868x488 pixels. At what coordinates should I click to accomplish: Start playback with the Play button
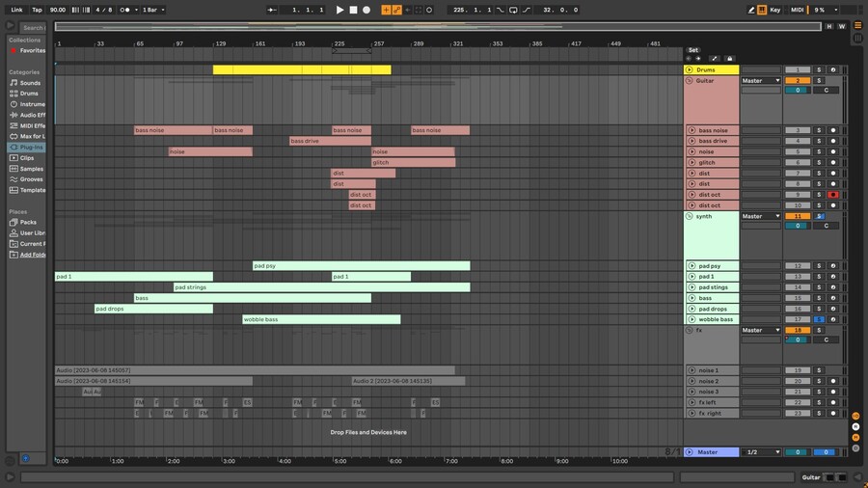339,10
